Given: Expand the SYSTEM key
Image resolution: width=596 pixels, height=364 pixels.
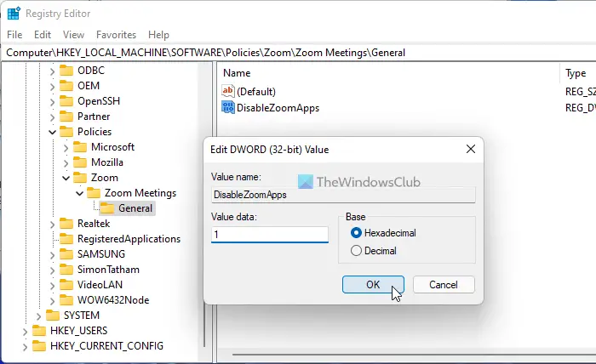Looking at the screenshot, I should click(x=38, y=316).
